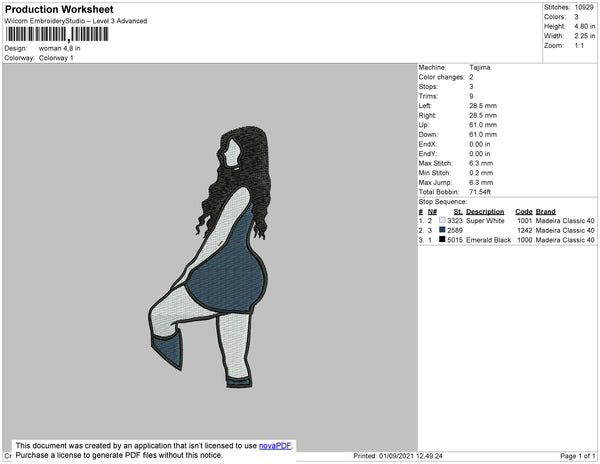Click the Emerald Black color swatch
Screen dimensions: 600x464
[442, 239]
